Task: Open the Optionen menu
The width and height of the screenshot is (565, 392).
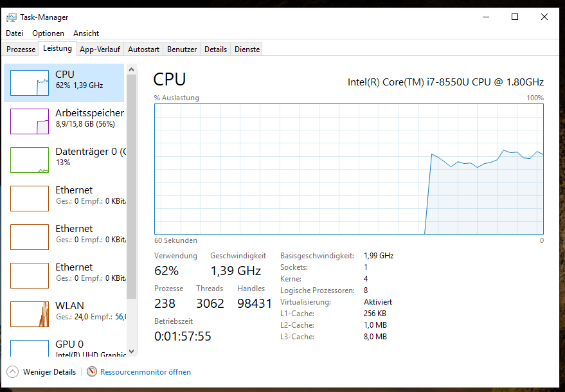Action: pyautogui.click(x=48, y=33)
